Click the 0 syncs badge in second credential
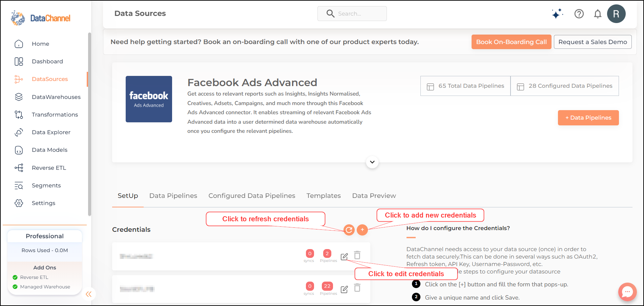 point(310,286)
